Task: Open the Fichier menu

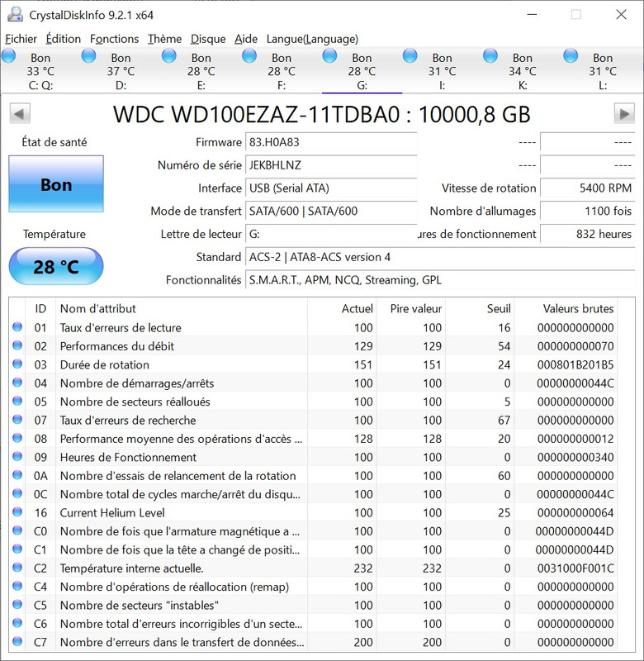Action: (x=21, y=39)
